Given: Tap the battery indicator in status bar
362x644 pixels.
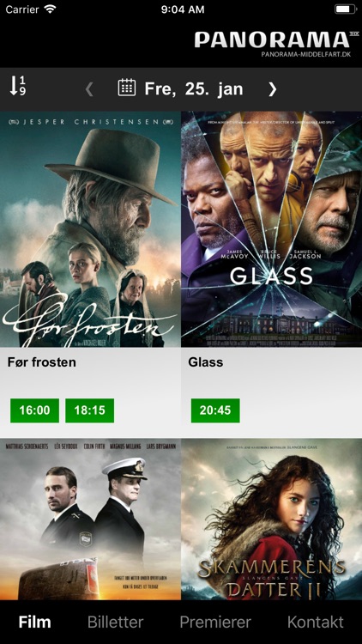Looking at the screenshot, I should tap(345, 9).
